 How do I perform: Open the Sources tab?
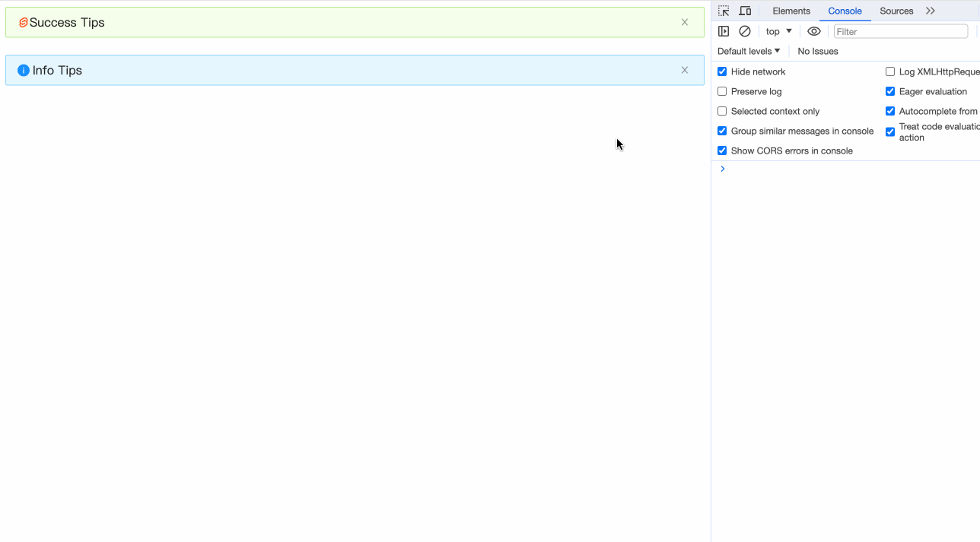tap(896, 11)
